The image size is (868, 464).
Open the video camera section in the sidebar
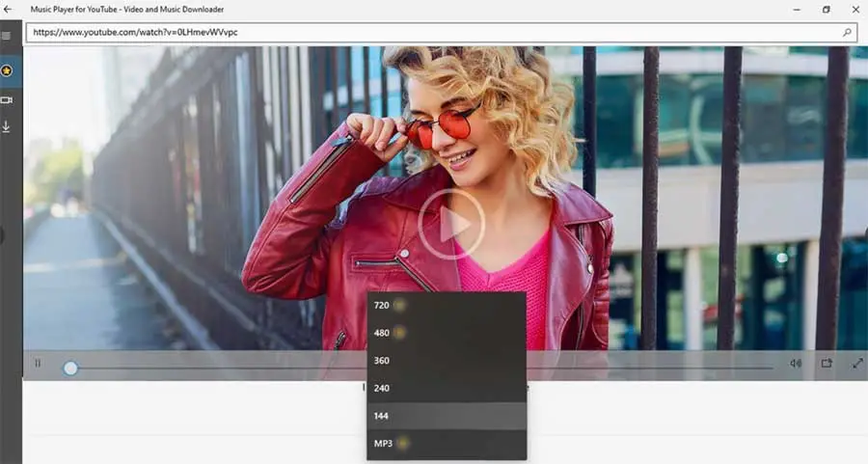7,99
